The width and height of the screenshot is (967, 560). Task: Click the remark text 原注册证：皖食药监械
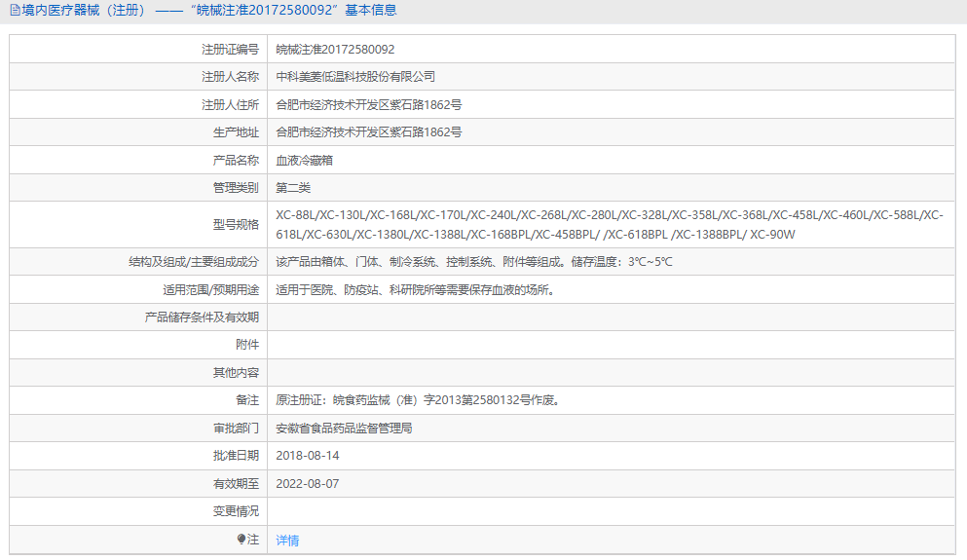point(420,400)
